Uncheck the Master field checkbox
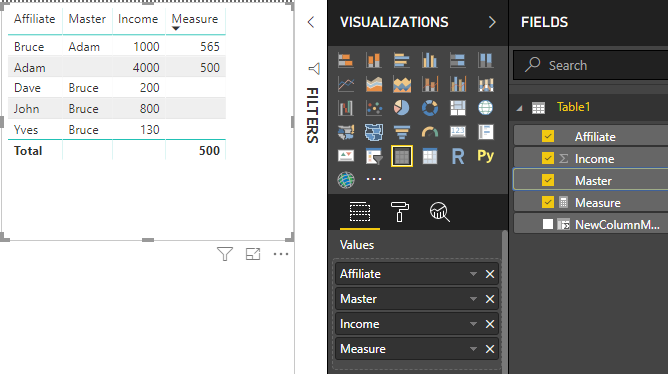The height and width of the screenshot is (374, 668). click(548, 180)
